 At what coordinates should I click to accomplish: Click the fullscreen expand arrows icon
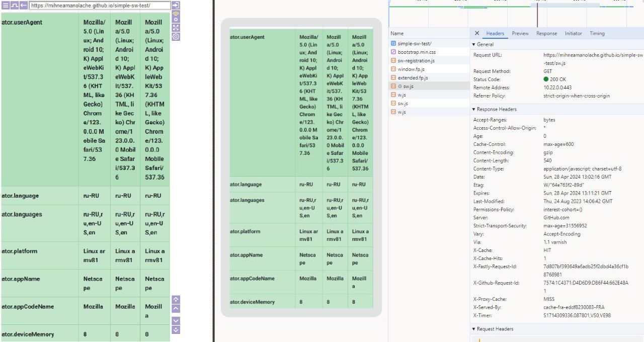(176, 28)
